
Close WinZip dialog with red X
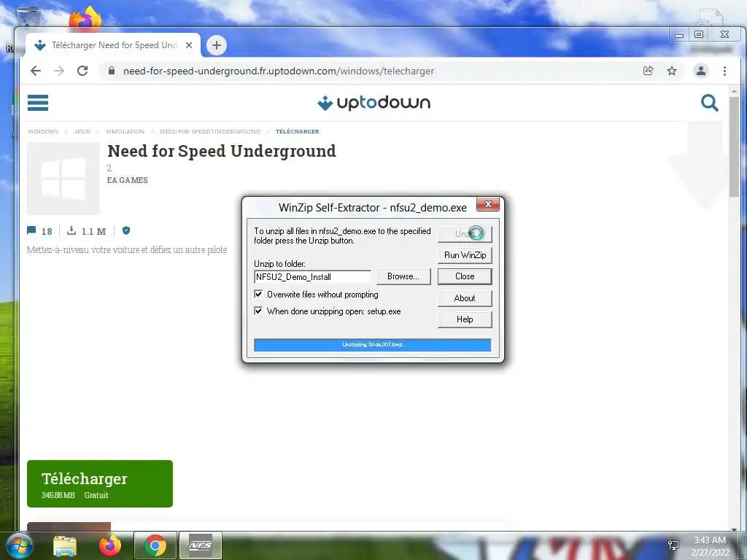(x=488, y=204)
